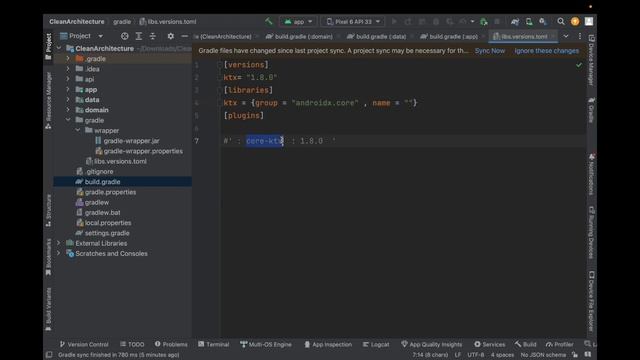Click Ignore these changes link
The height and width of the screenshot is (360, 640).
click(x=547, y=51)
